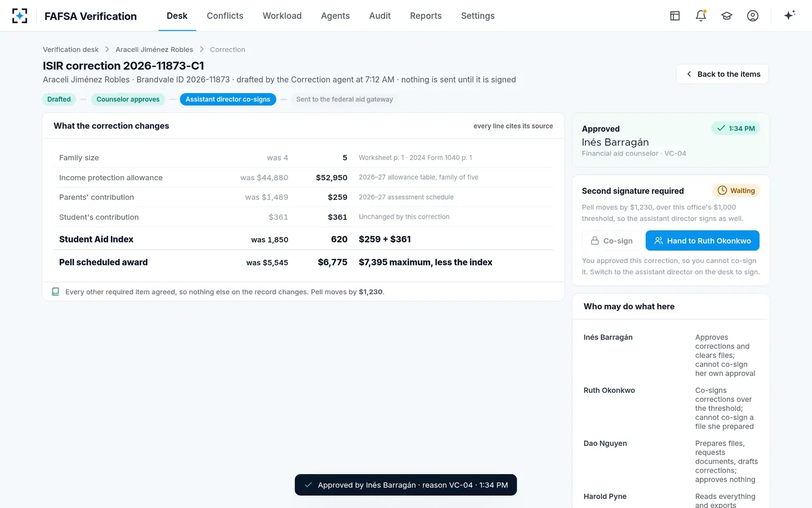812x508 pixels.
Task: Click the checkmark icon on the 1:34 PM badge
Action: pos(721,128)
